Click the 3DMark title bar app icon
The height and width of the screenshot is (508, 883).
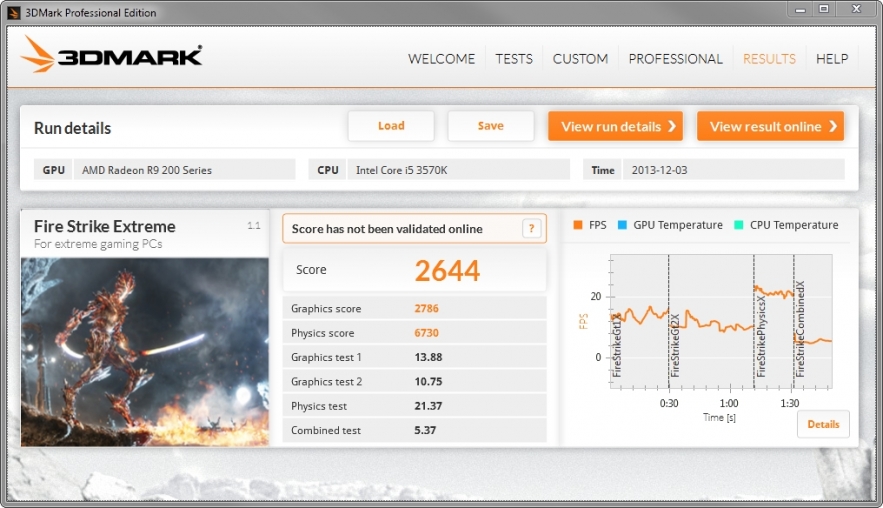click(x=13, y=12)
